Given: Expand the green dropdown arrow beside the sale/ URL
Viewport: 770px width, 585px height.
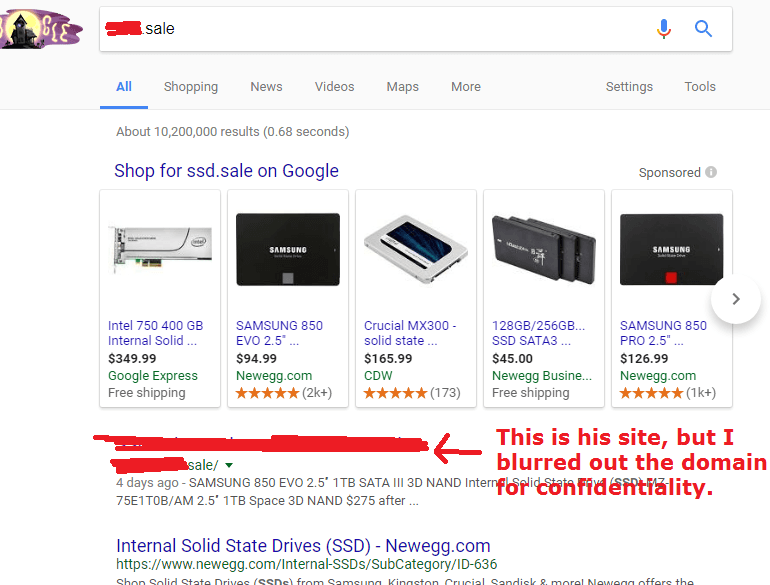Looking at the screenshot, I should pyautogui.click(x=229, y=465).
